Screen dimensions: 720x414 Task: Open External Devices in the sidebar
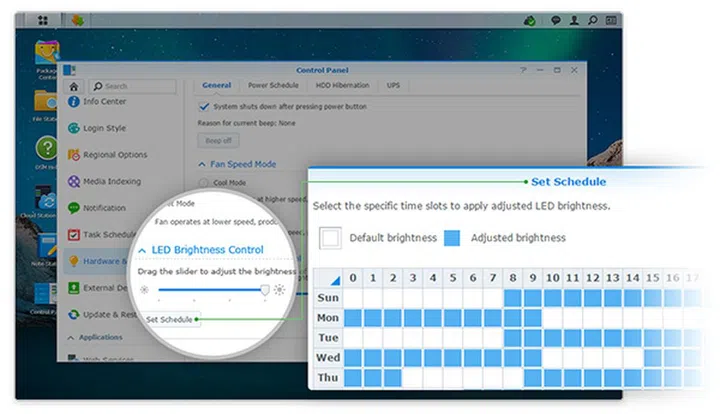97,288
